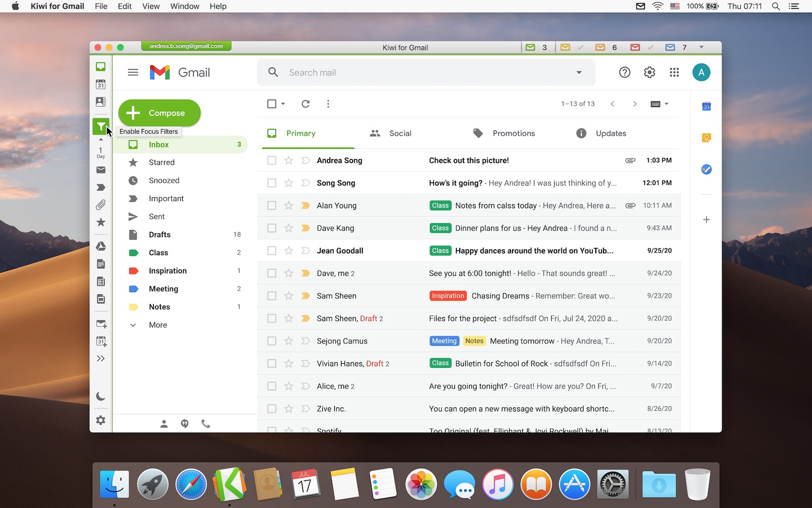Viewport: 812px width, 508px height.
Task: Tick checkbox for Alan Young email
Action: point(272,206)
